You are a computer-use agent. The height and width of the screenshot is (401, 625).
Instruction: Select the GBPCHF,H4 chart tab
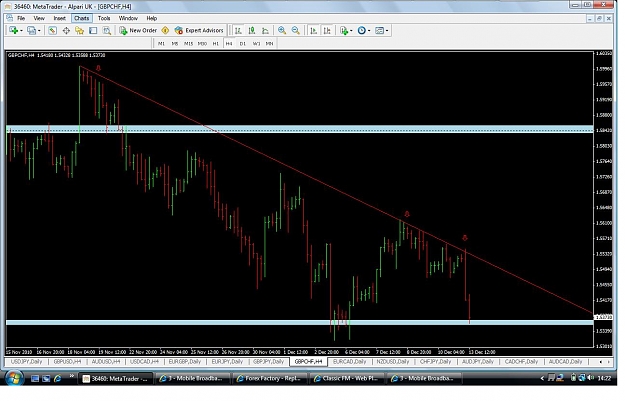309,362
